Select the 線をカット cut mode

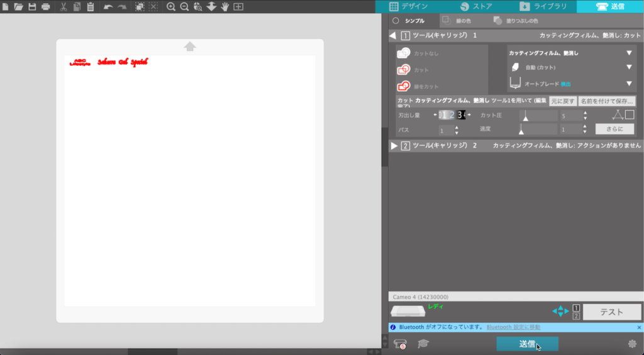pyautogui.click(x=404, y=86)
